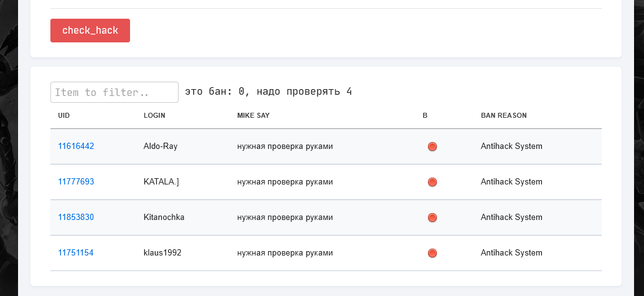644x296 pixels.
Task: Sort table by UID column header
Action: point(64,115)
